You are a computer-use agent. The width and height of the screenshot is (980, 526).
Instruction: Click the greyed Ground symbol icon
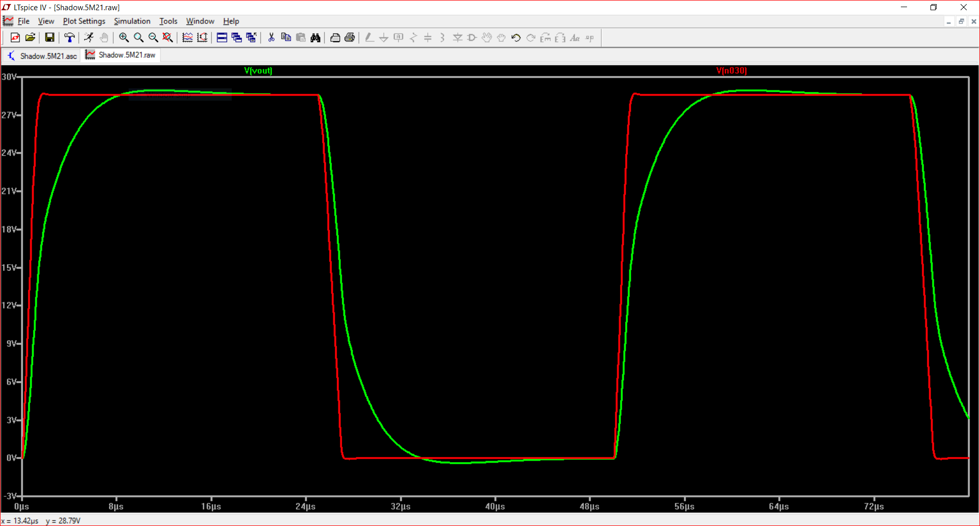click(384, 37)
